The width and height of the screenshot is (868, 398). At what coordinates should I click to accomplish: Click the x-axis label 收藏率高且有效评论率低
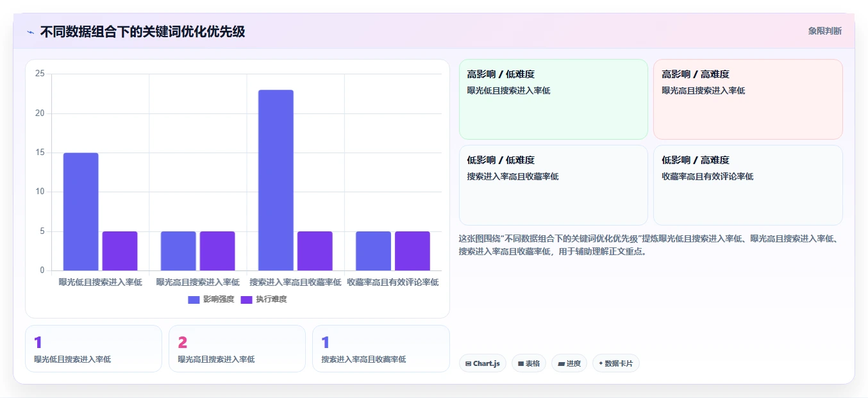tap(393, 282)
